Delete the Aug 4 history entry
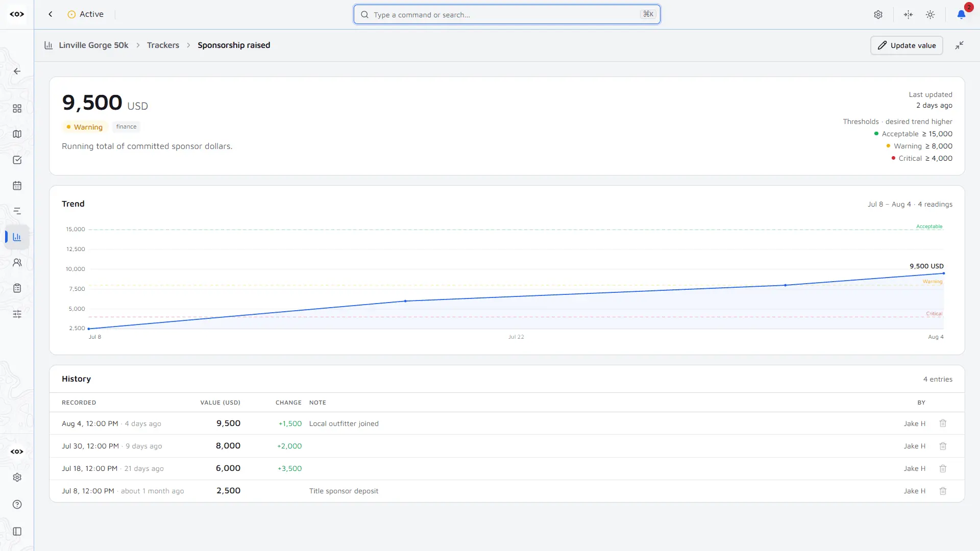980x551 pixels. tap(943, 423)
